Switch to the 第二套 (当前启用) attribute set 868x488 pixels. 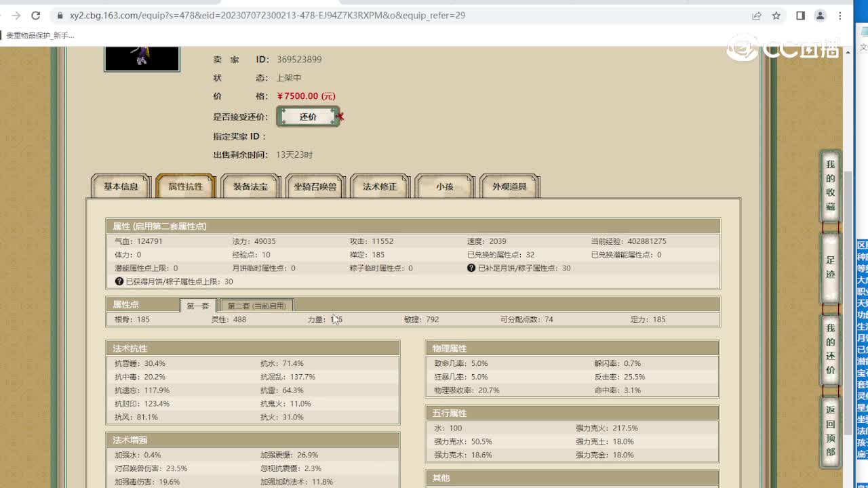coord(257,306)
